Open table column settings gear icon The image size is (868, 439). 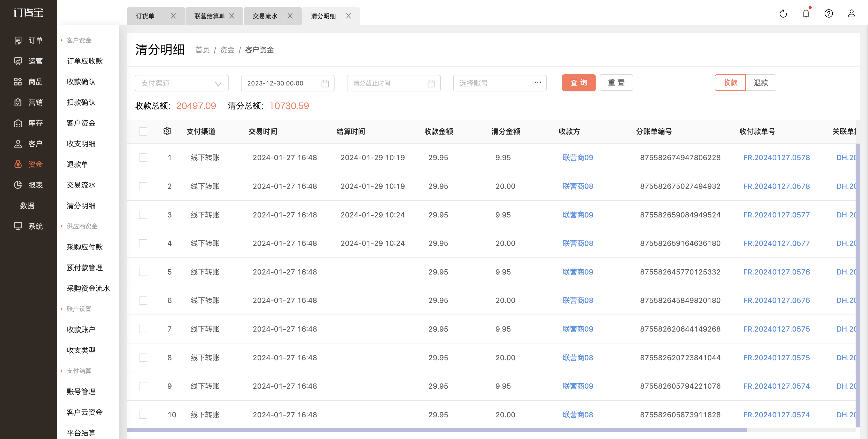167,131
